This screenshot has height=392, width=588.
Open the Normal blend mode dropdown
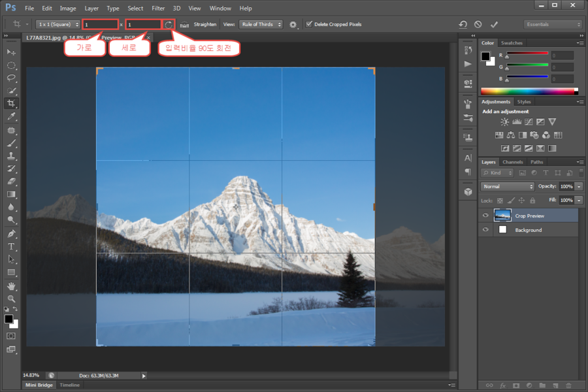[x=508, y=186]
